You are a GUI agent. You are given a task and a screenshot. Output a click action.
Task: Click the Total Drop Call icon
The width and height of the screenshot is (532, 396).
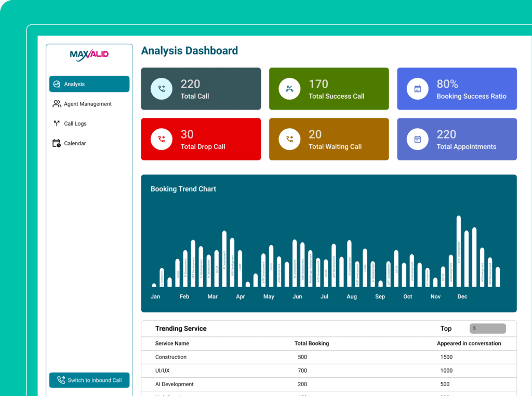coord(161,139)
